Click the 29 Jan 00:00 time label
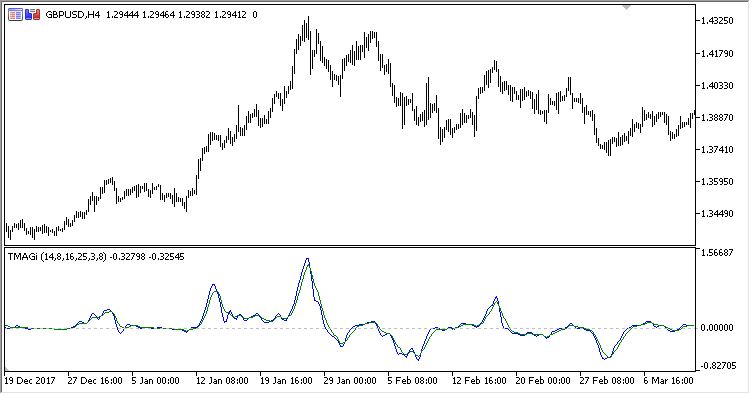 350,381
